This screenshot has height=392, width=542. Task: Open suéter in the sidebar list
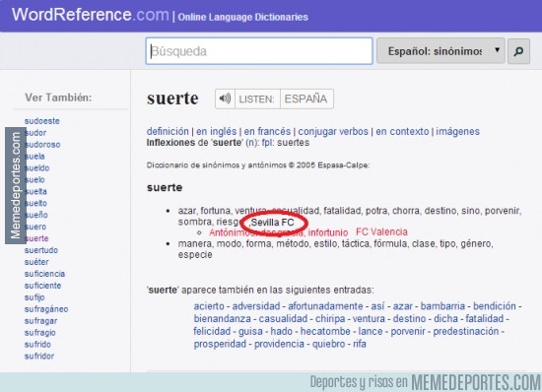point(36,262)
